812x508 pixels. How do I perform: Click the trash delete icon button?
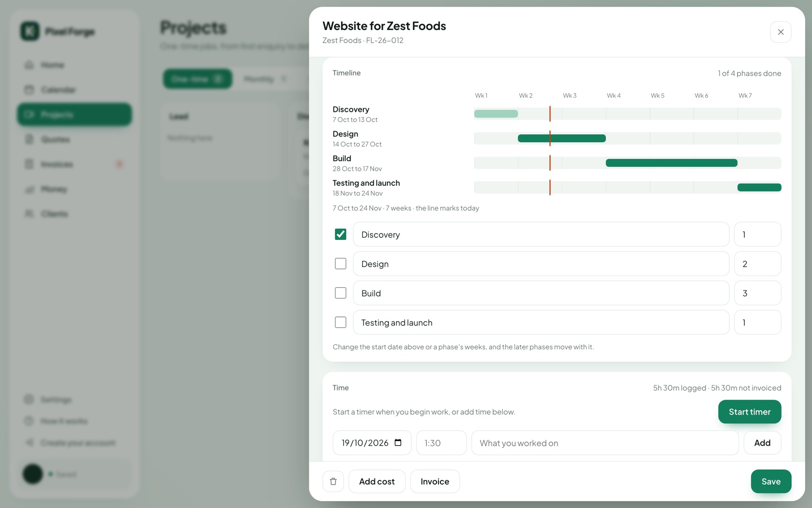[x=333, y=481]
